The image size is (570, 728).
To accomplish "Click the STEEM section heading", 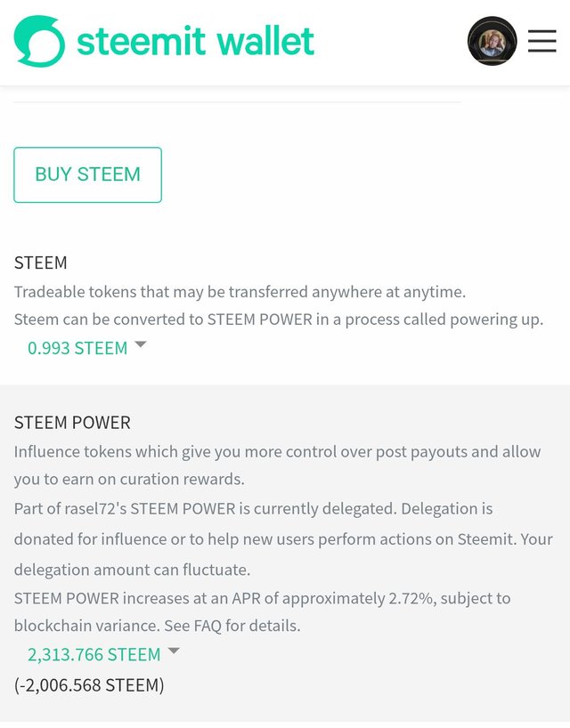I will (x=40, y=263).
